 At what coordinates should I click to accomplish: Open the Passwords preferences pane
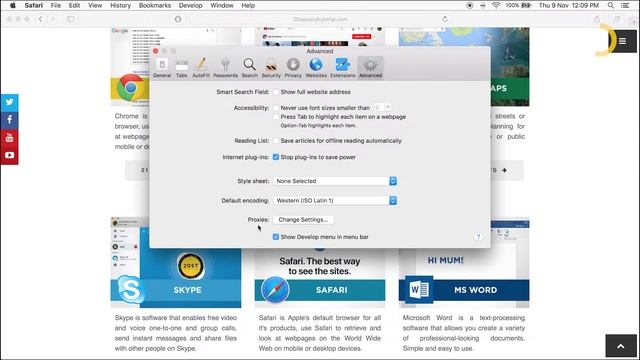[x=225, y=68]
